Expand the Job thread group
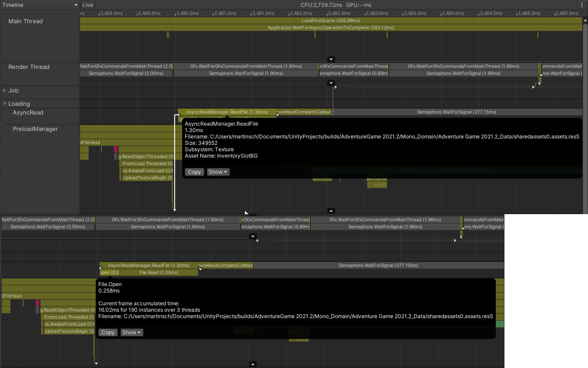The height and width of the screenshot is (368, 588). coord(5,90)
